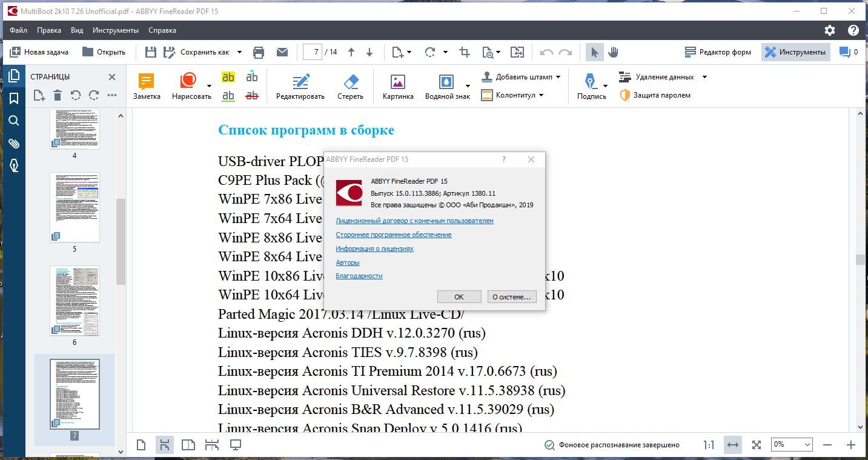Choose the insert text markup tool

pos(252,77)
